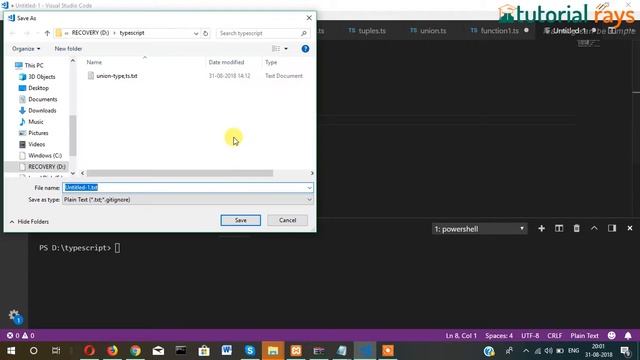
Task: Create a new terminal with the plus icon
Action: coord(542,229)
